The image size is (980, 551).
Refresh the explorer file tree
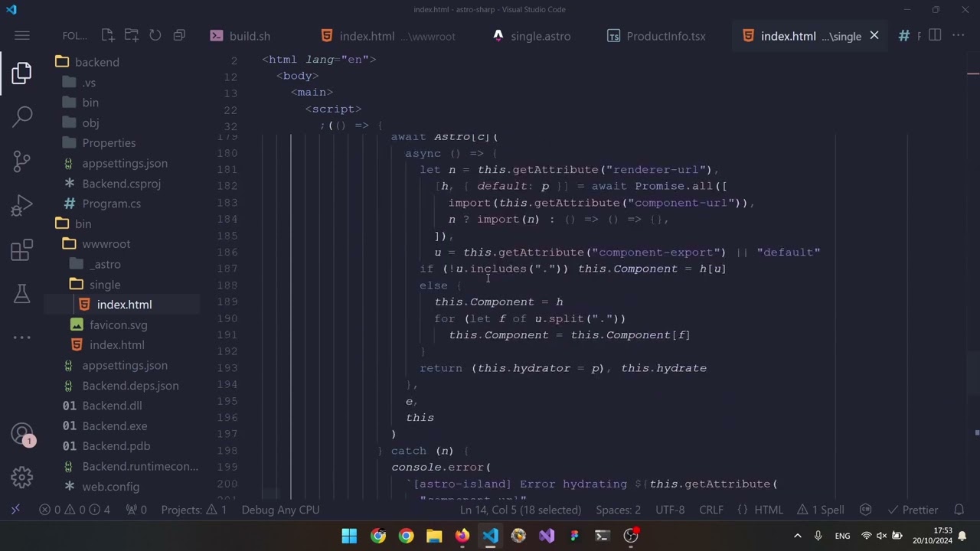pyautogui.click(x=155, y=35)
